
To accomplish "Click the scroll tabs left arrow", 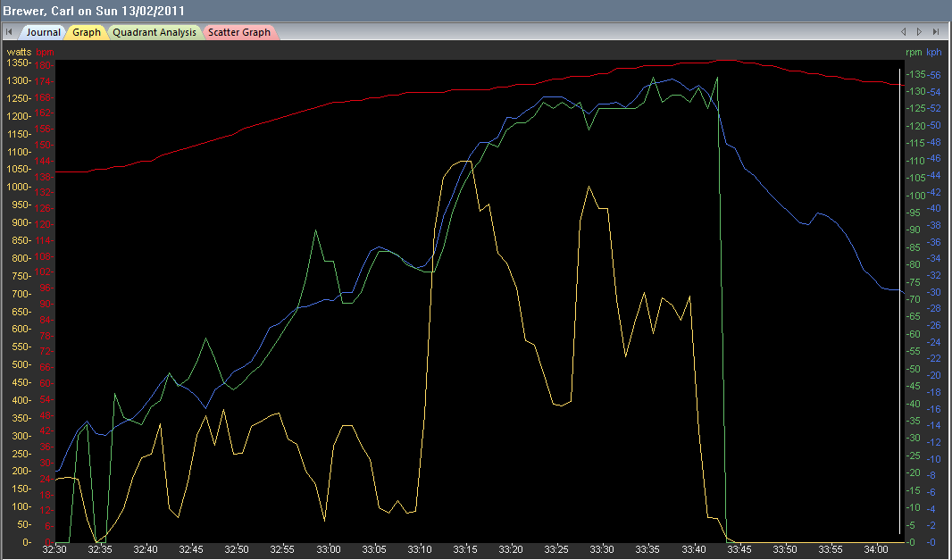I will point(904,32).
